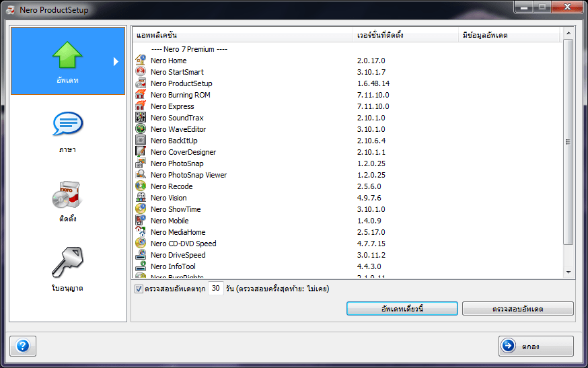588x368 pixels.
Task: Select the Nero InfoTool row text
Action: tap(173, 266)
